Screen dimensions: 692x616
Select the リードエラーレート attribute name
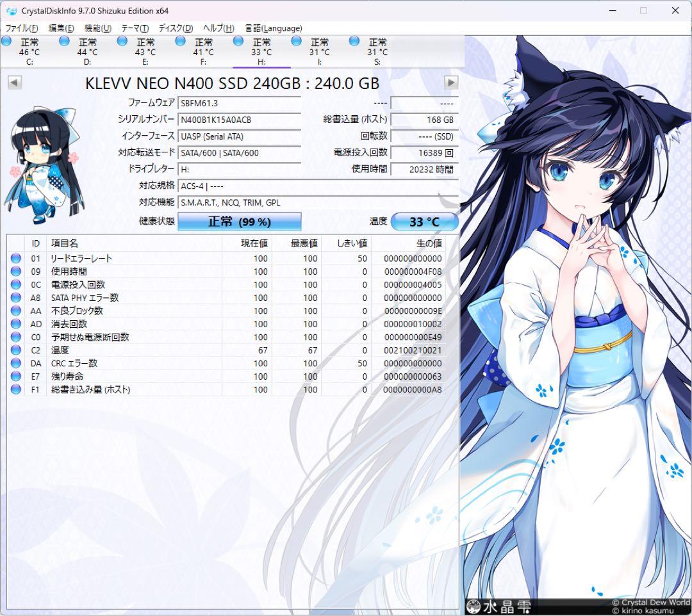[81, 259]
